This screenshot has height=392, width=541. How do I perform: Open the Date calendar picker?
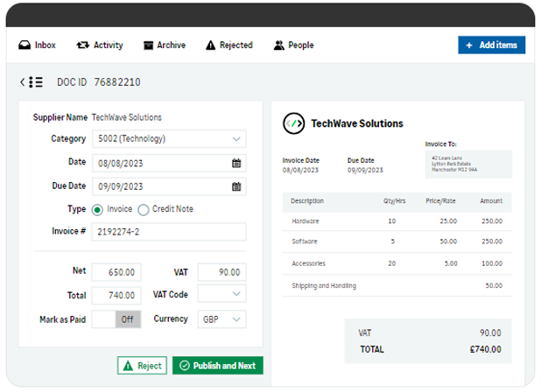tap(236, 163)
